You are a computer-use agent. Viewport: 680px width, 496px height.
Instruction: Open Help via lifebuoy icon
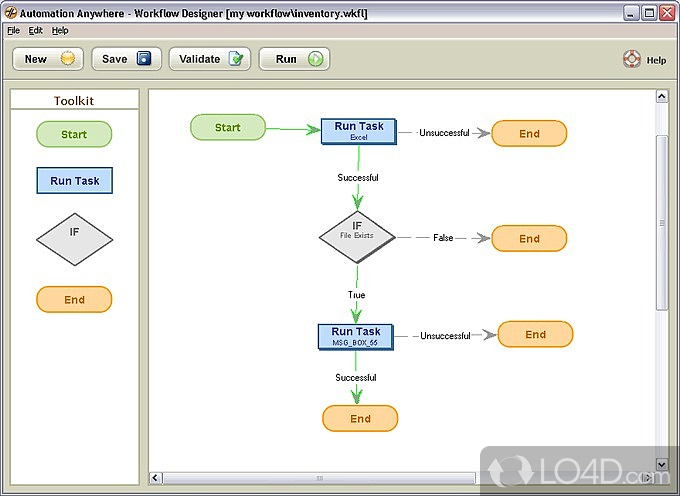click(632, 59)
